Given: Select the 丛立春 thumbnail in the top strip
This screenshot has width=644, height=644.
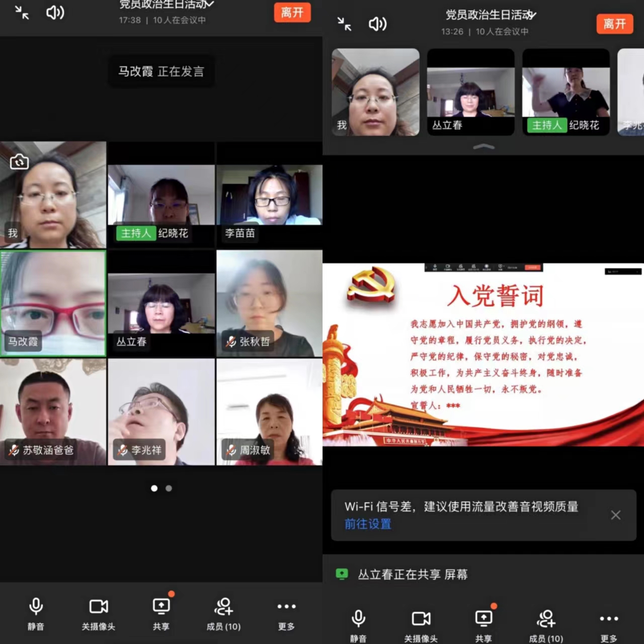Looking at the screenshot, I should [470, 93].
